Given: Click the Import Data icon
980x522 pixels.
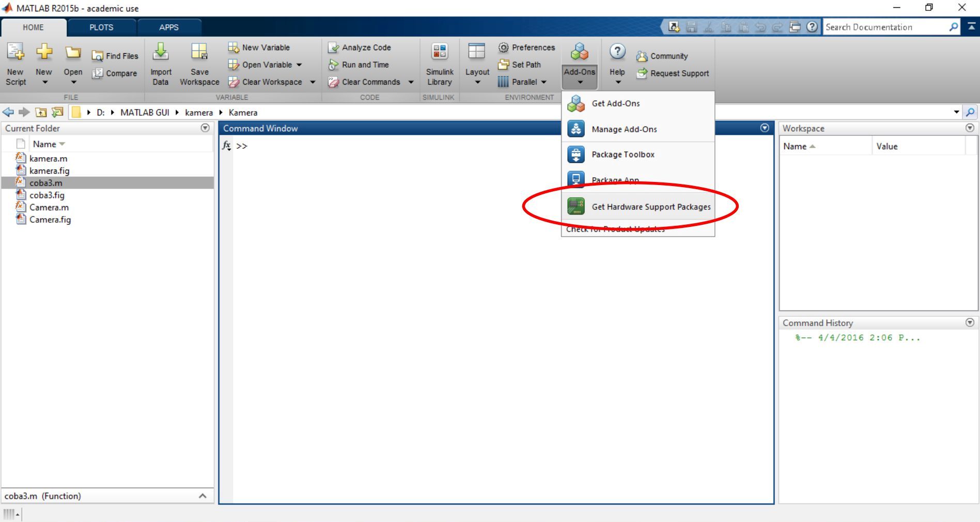Looking at the screenshot, I should [x=161, y=52].
